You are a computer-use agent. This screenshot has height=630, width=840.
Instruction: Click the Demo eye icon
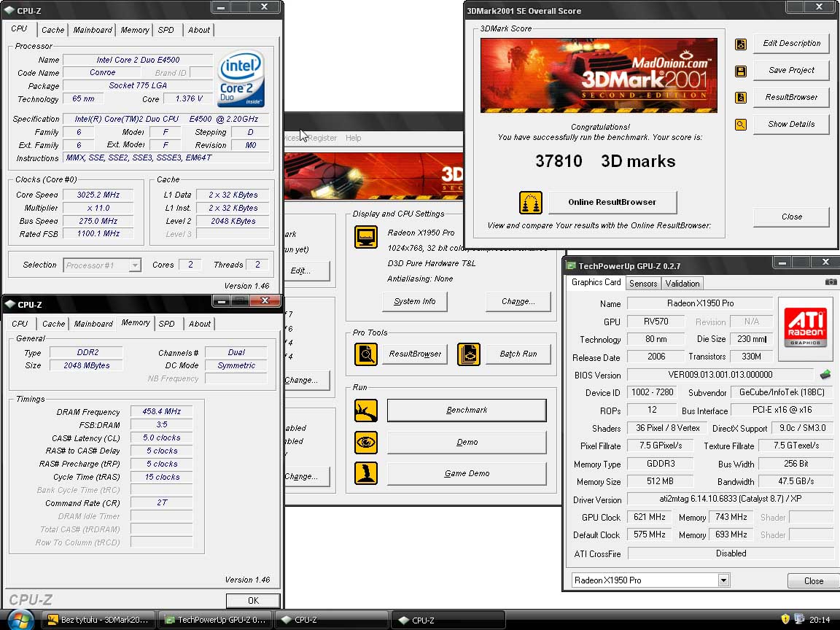366,442
